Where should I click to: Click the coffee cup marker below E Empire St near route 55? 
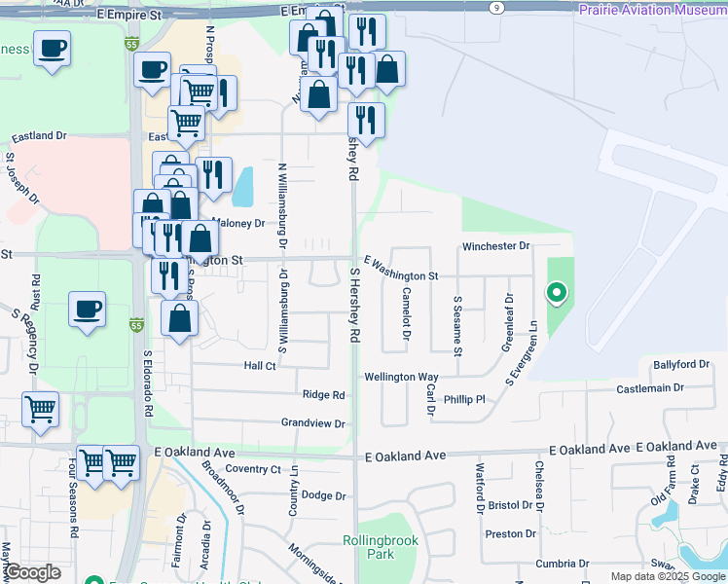tap(152, 71)
